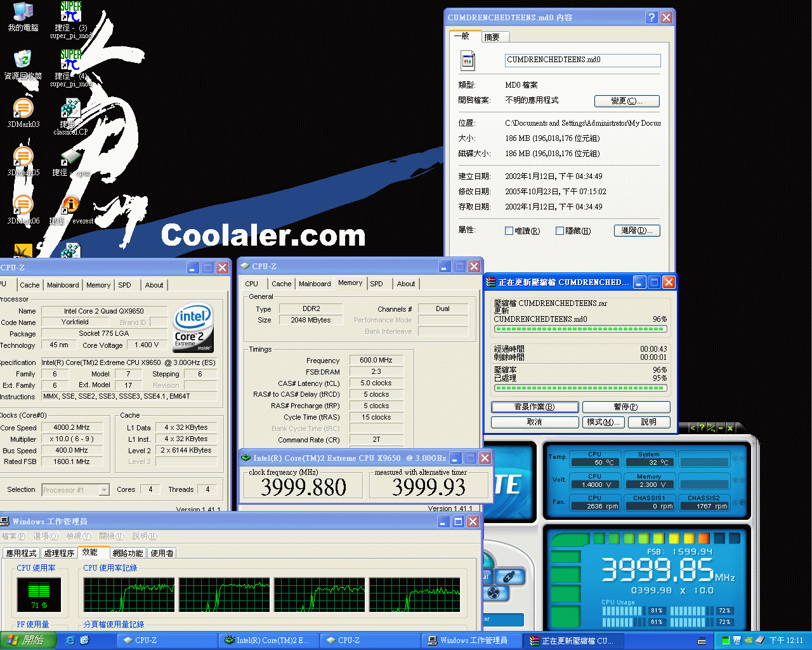Click the file progress bar showing 96% in WinRAR

[x=580, y=329]
